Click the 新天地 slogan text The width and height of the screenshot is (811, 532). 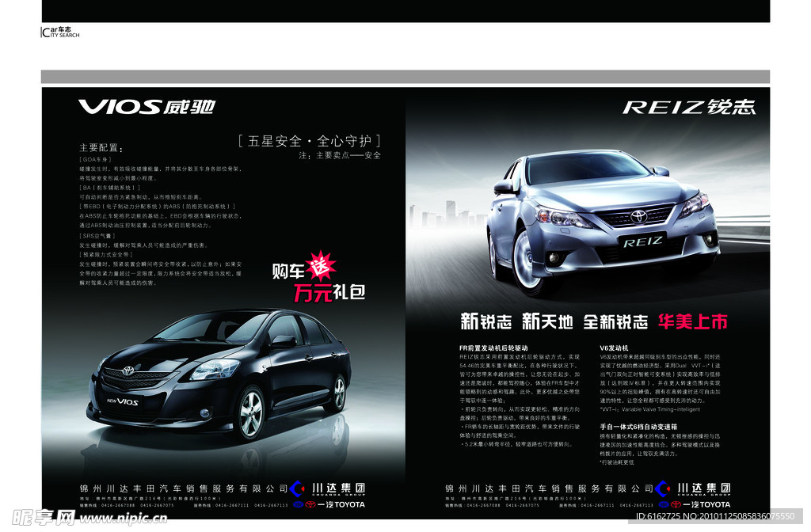(x=547, y=321)
